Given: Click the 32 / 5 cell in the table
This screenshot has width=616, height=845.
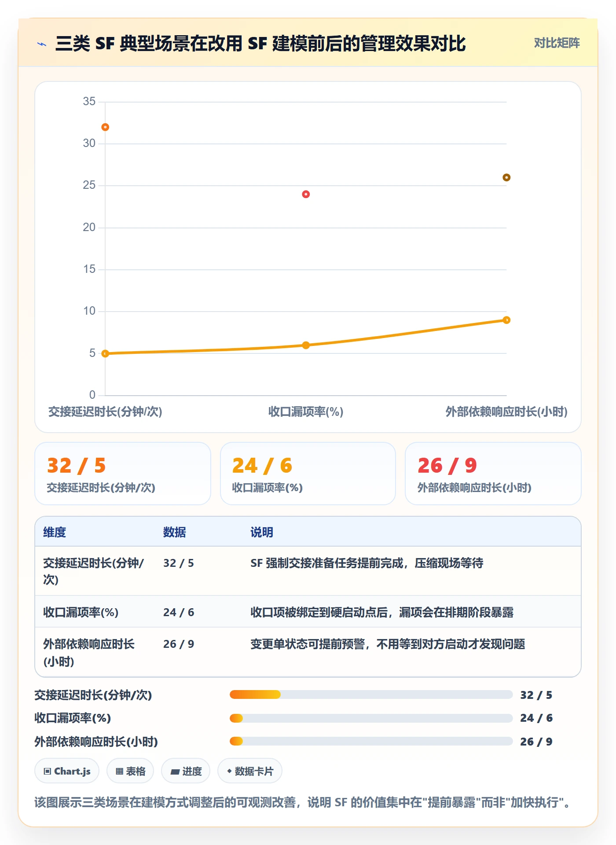Looking at the screenshot, I should (179, 563).
